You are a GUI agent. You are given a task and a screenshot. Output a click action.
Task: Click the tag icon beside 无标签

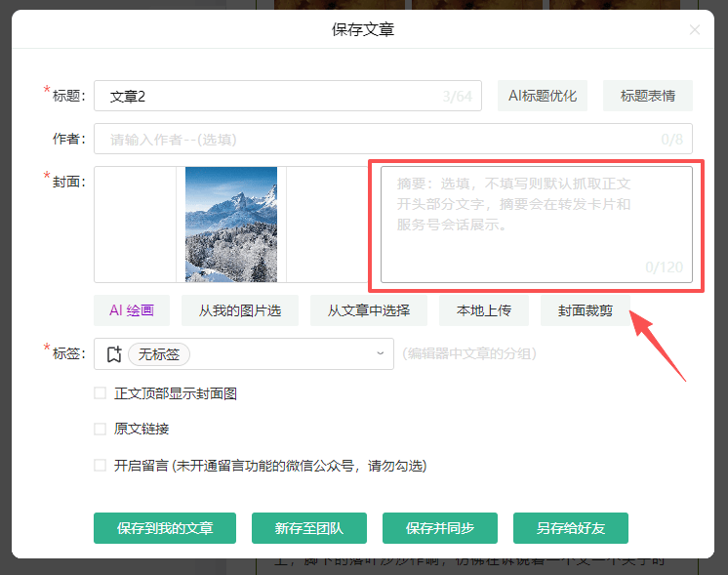point(113,354)
